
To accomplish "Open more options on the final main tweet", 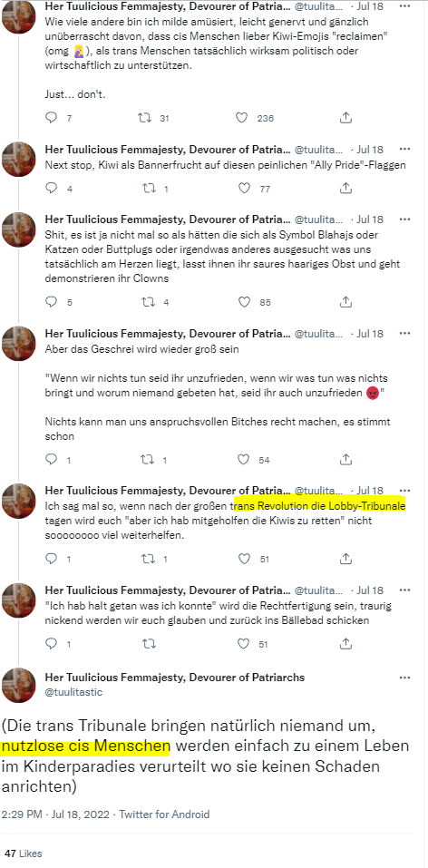I will point(404,678).
